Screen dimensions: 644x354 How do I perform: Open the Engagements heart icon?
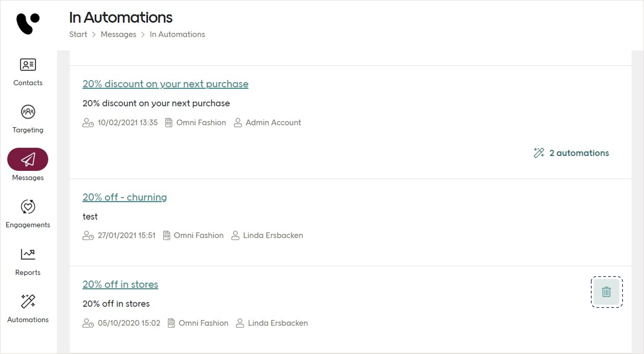pos(28,207)
